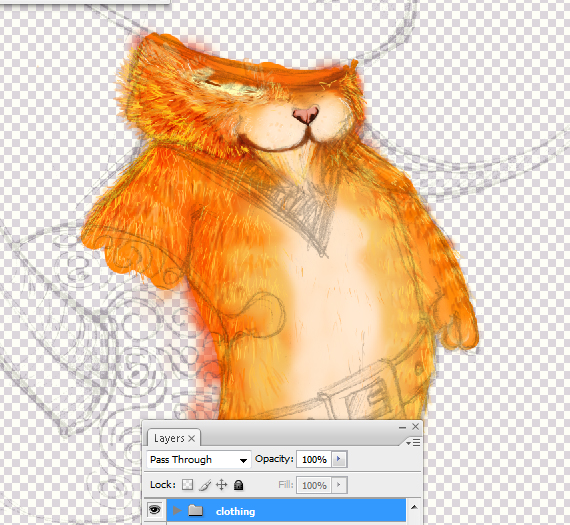Open the Pass Through blend mode dropdown
570x525 pixels.
pyautogui.click(x=199, y=460)
